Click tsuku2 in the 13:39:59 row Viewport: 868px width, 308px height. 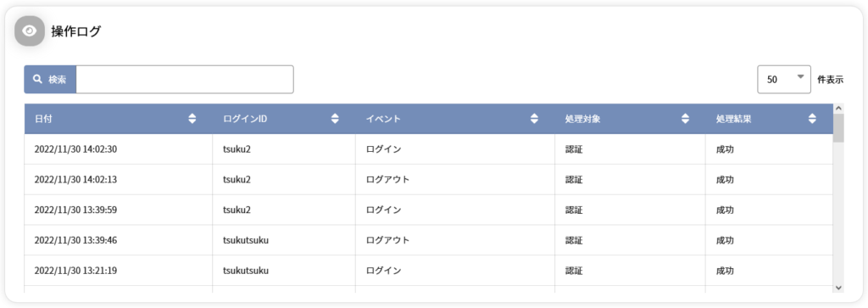237,210
